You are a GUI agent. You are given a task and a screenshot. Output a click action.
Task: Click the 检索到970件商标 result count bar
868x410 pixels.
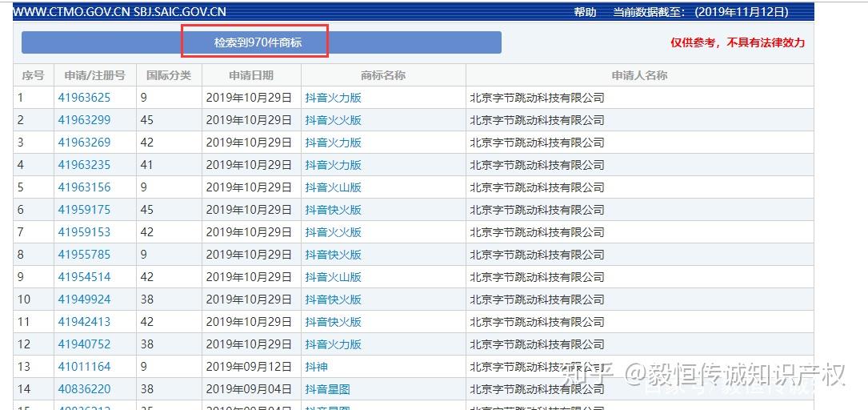click(262, 42)
